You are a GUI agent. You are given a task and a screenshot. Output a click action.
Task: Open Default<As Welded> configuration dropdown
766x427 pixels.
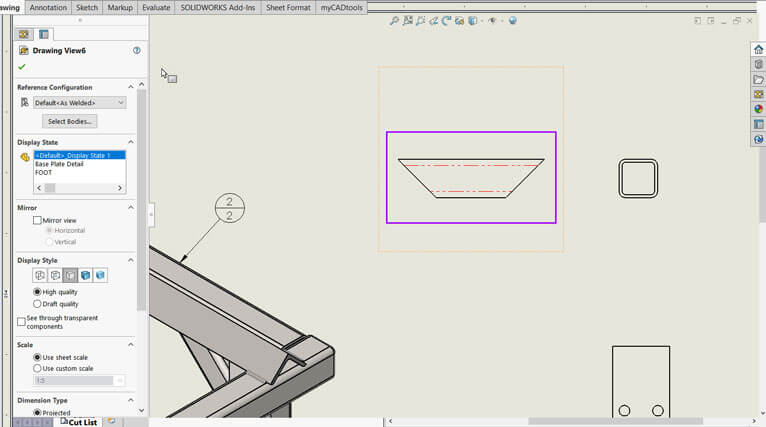[80, 103]
